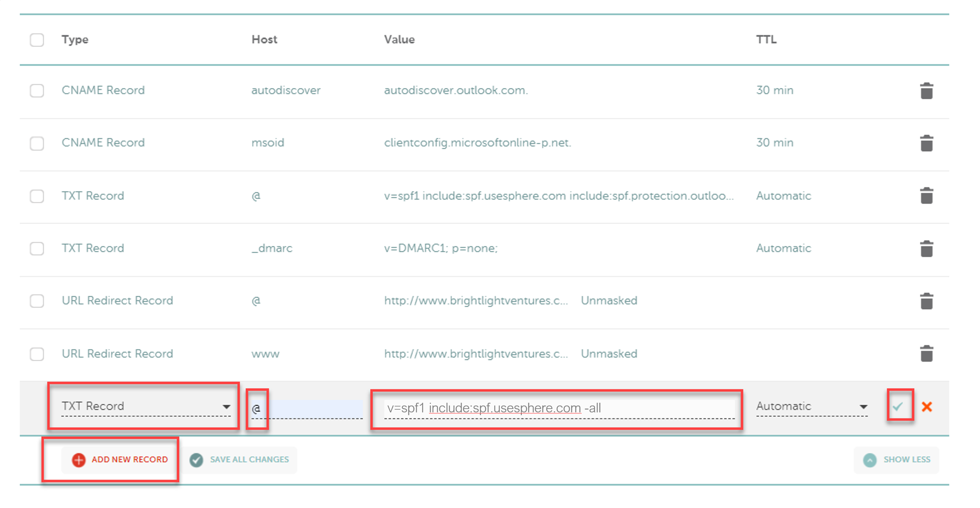Click brightlightventures URL in @ redirect row
The height and width of the screenshot is (508, 980).
pos(476,301)
